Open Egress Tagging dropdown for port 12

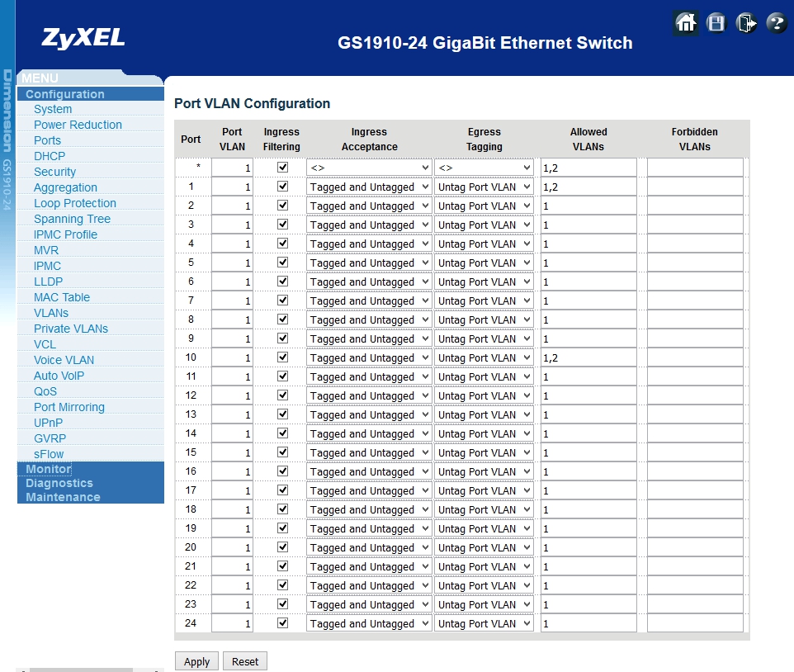[484, 395]
